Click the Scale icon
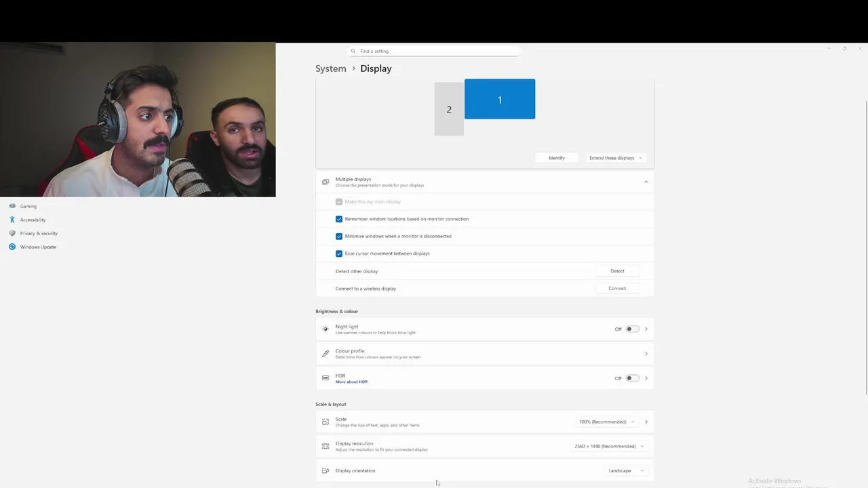The height and width of the screenshot is (488, 868). (325, 422)
